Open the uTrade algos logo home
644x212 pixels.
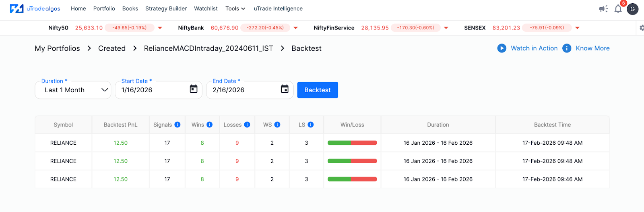pos(35,8)
